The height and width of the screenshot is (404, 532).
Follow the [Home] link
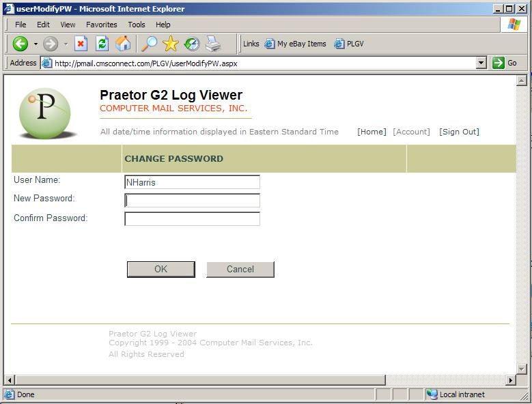(372, 132)
